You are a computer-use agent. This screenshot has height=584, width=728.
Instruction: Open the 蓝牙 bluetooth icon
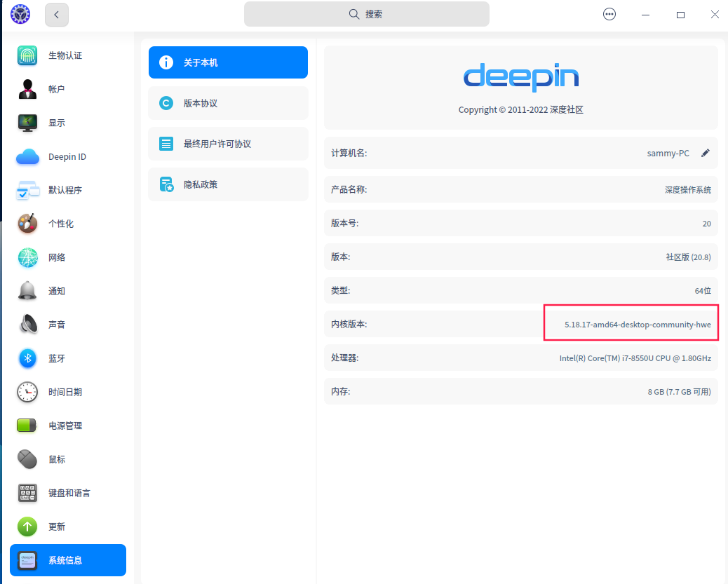[x=27, y=358]
